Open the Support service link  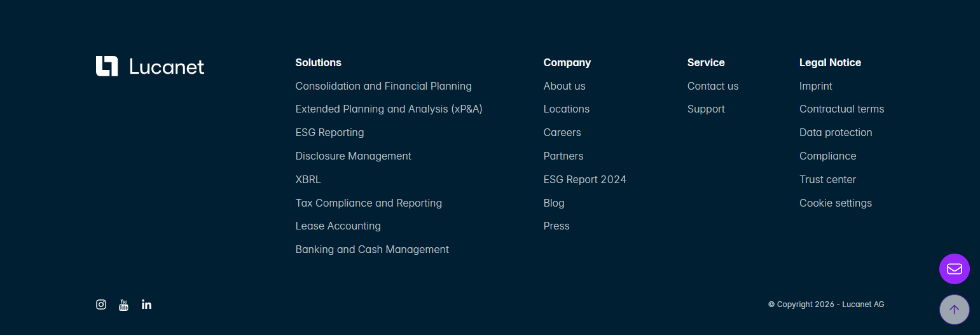point(706,109)
